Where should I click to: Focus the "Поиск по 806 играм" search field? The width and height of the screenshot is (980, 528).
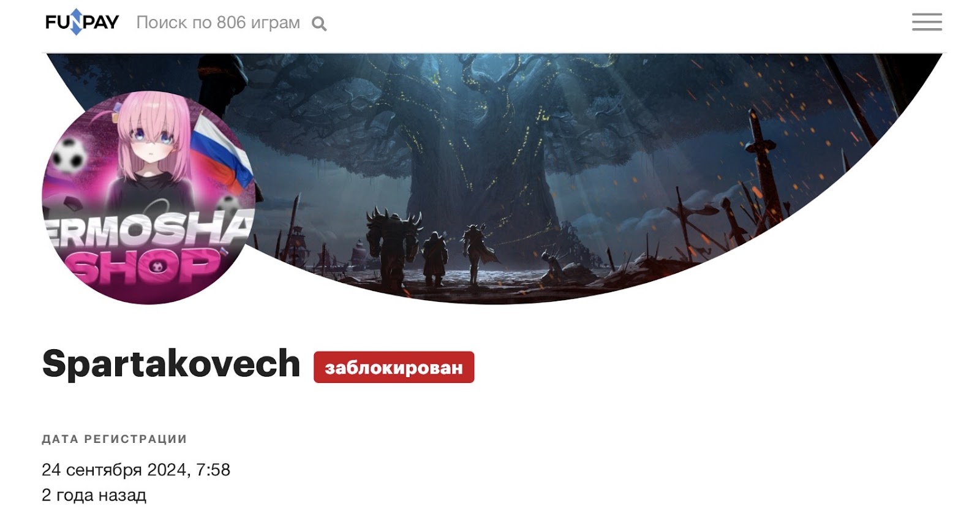218,23
